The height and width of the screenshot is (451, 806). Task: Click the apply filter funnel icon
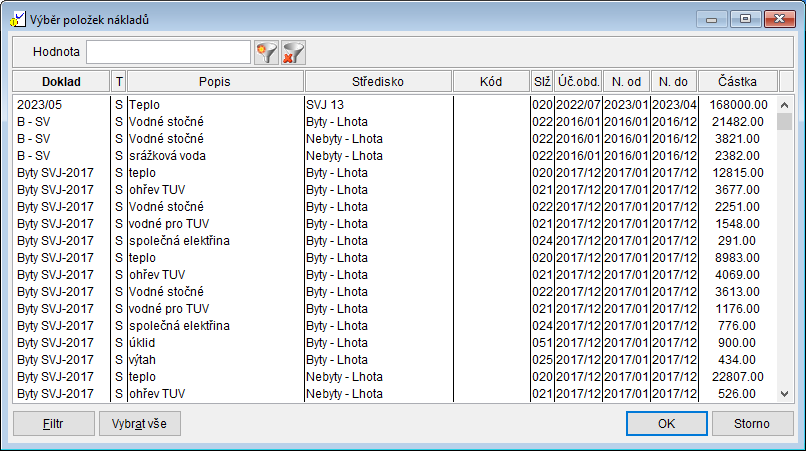point(266,52)
